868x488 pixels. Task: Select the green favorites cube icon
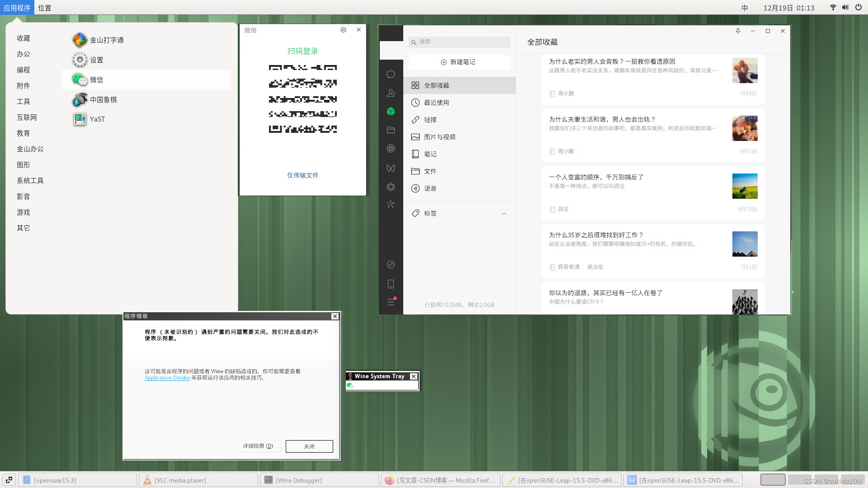391,111
